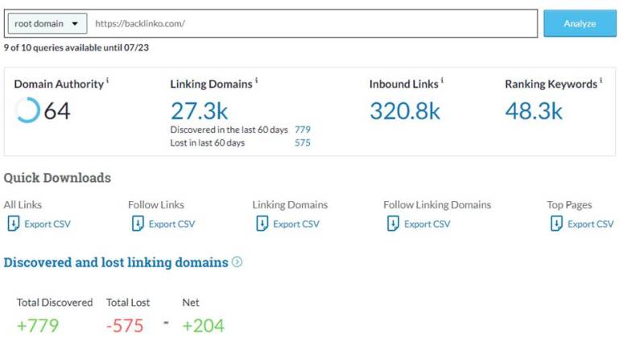The width and height of the screenshot is (644, 354).
Task: Click the Net label
Action: coord(191,303)
